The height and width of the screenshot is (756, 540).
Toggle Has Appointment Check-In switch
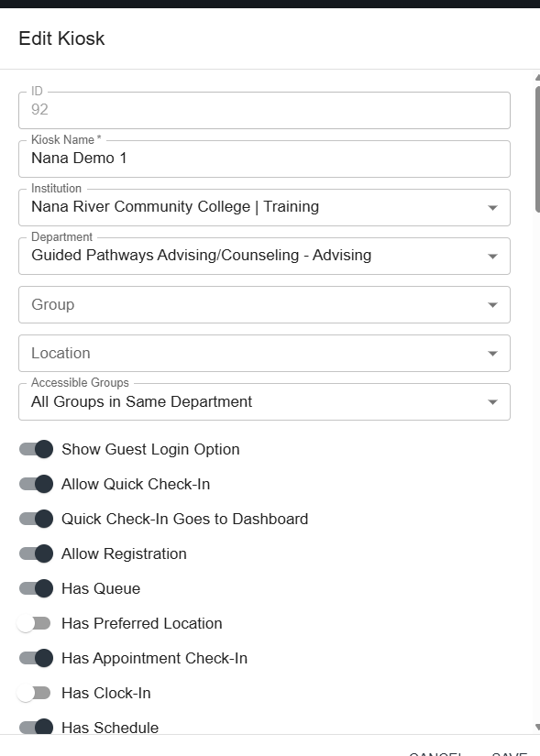(36, 658)
